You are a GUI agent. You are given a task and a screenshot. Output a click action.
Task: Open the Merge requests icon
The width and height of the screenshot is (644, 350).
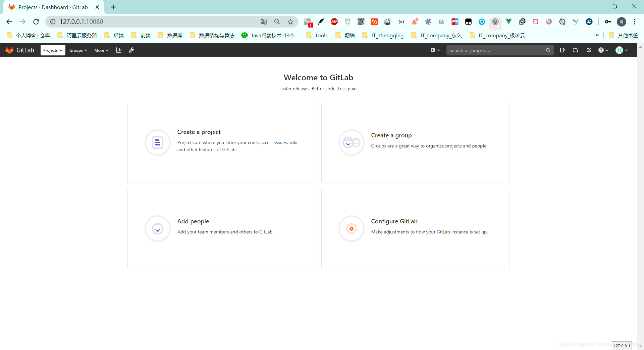(x=575, y=50)
